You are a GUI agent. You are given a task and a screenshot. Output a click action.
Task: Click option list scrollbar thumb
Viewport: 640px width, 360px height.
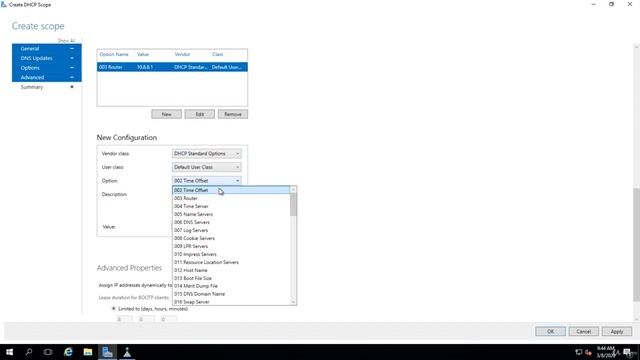point(293,204)
